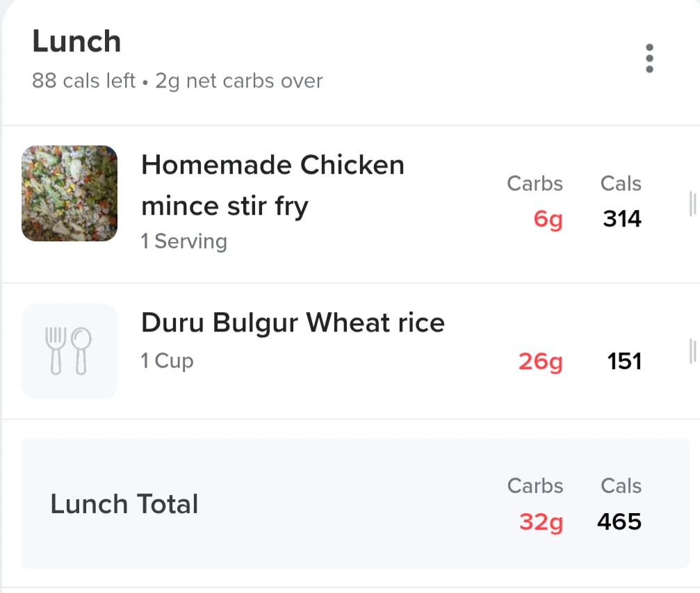The image size is (700, 593).
Task: Grab the drag handle beside Duru Bulgur
Action: 693,351
